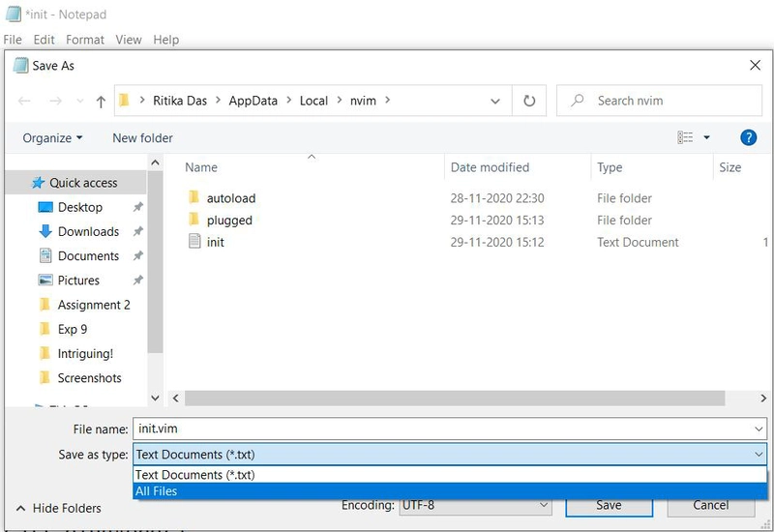Sort by Date modified column header
Screen dimensions: 774x532
490,167
